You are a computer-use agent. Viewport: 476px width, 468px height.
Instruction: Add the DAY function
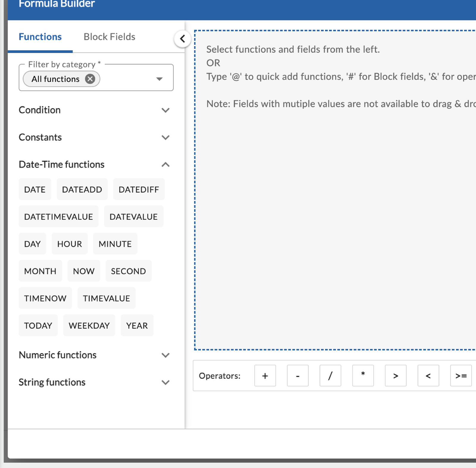point(32,244)
